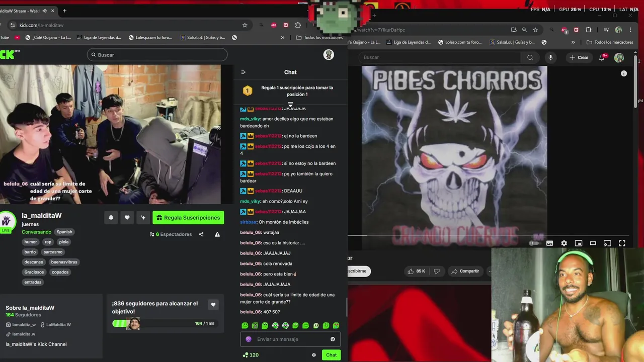Open lamaldita_w Instagram link
Screen dimensions: 644x362
[21, 325]
